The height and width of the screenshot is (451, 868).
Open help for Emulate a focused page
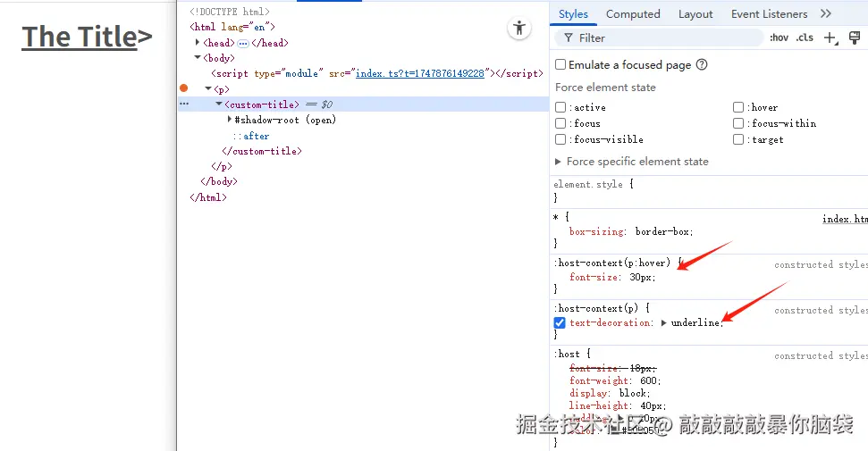point(702,64)
